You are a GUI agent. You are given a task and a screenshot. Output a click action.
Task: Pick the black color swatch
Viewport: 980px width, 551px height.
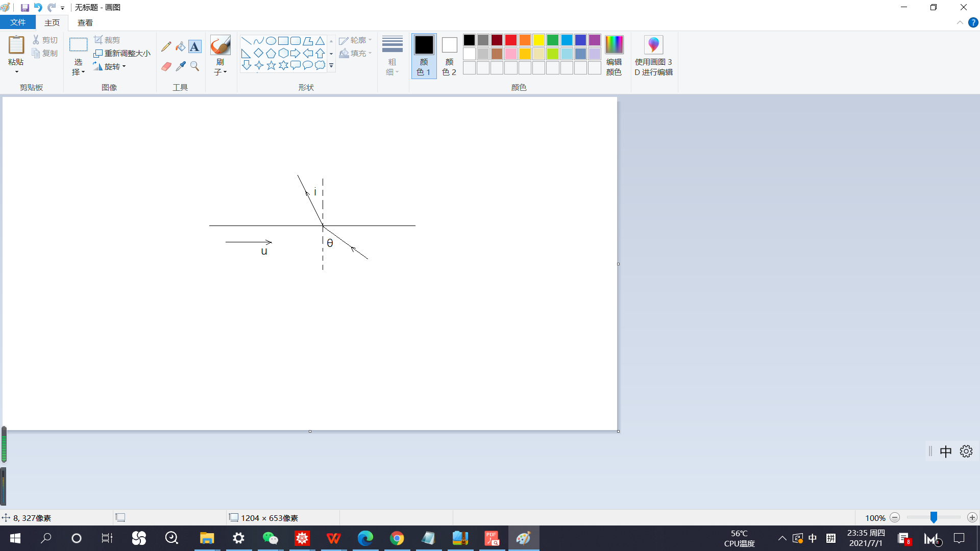click(x=469, y=40)
